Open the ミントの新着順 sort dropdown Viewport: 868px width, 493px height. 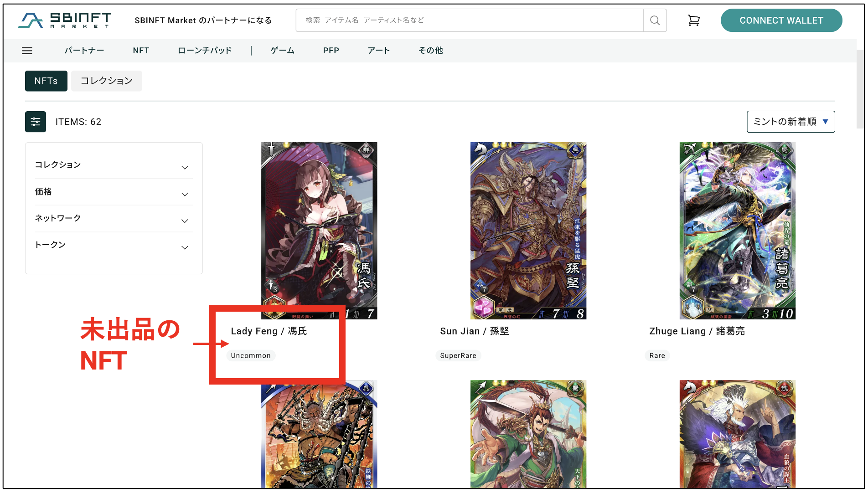791,122
